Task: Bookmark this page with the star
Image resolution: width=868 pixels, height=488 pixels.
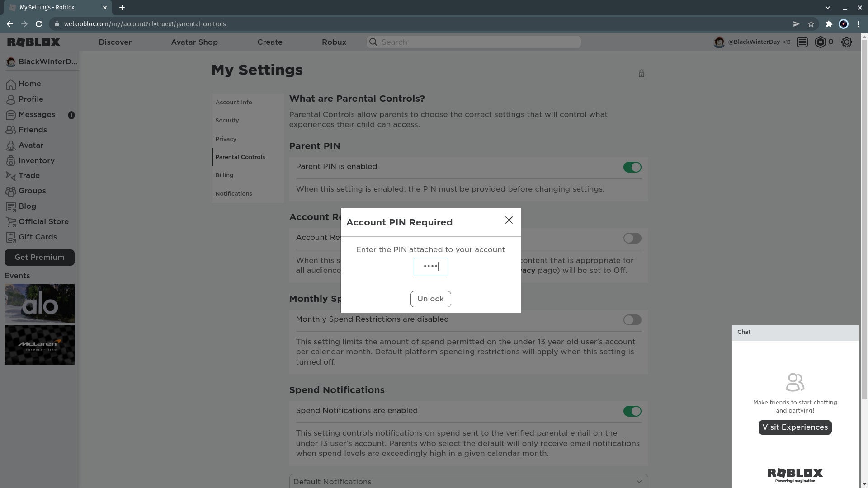Action: tap(811, 24)
